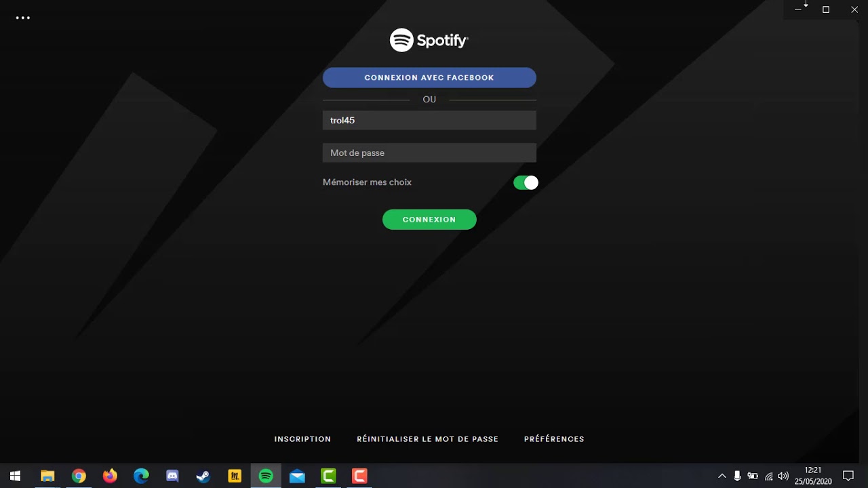Launch Google Chrome from the taskbar

(x=79, y=476)
